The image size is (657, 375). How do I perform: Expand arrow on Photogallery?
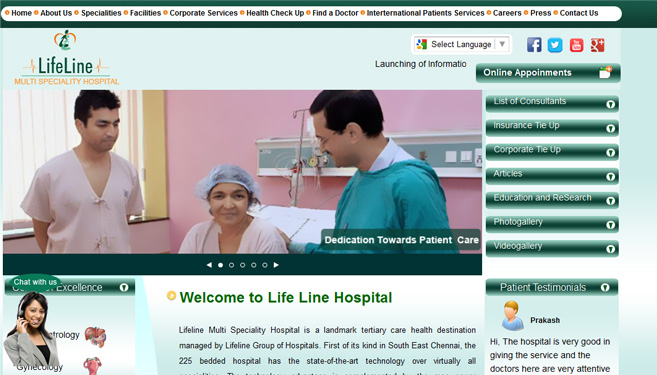pyautogui.click(x=610, y=225)
